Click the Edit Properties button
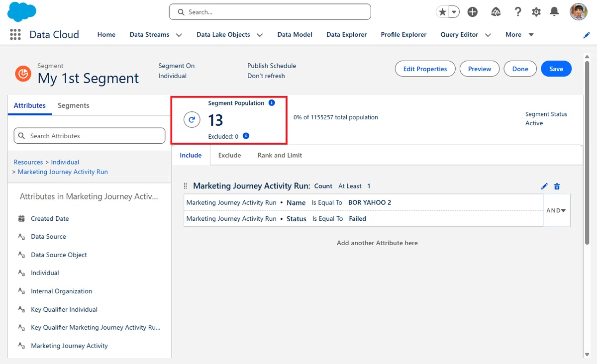 click(x=425, y=69)
